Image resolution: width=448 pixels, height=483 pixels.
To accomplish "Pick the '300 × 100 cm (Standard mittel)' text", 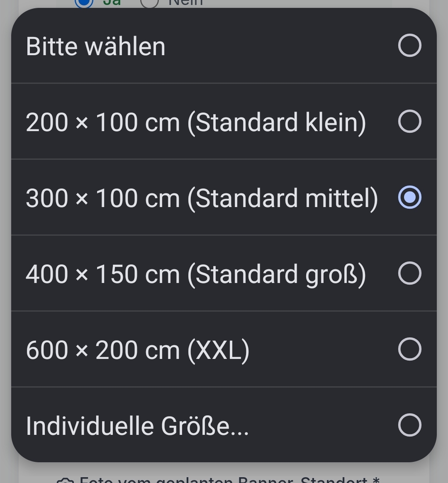I will [202, 198].
